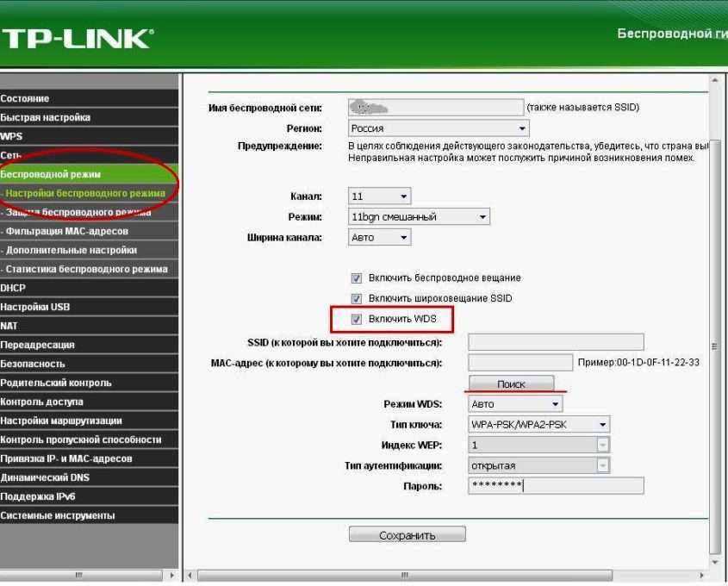Click the content horizontal scrollbar left arrow

coord(192,574)
